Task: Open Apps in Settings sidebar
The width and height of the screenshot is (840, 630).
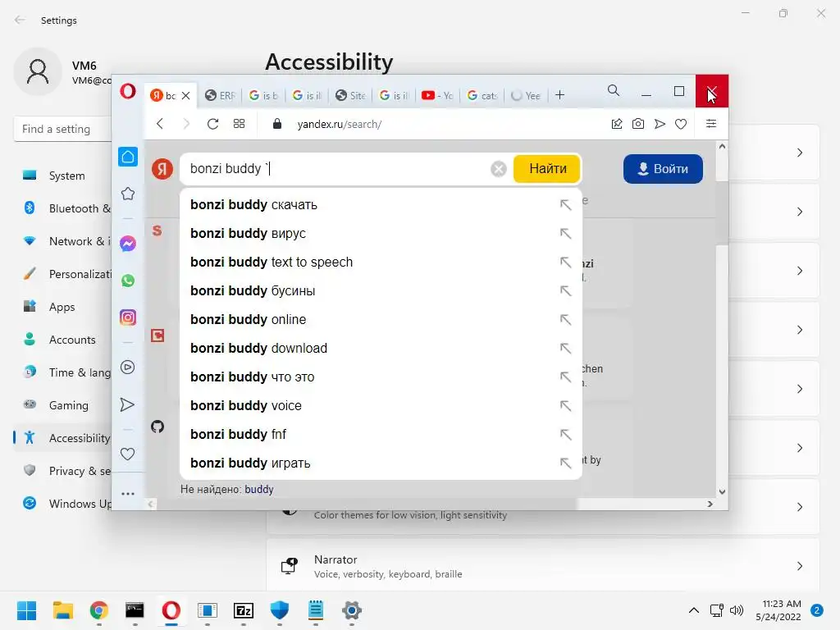Action: click(x=62, y=307)
